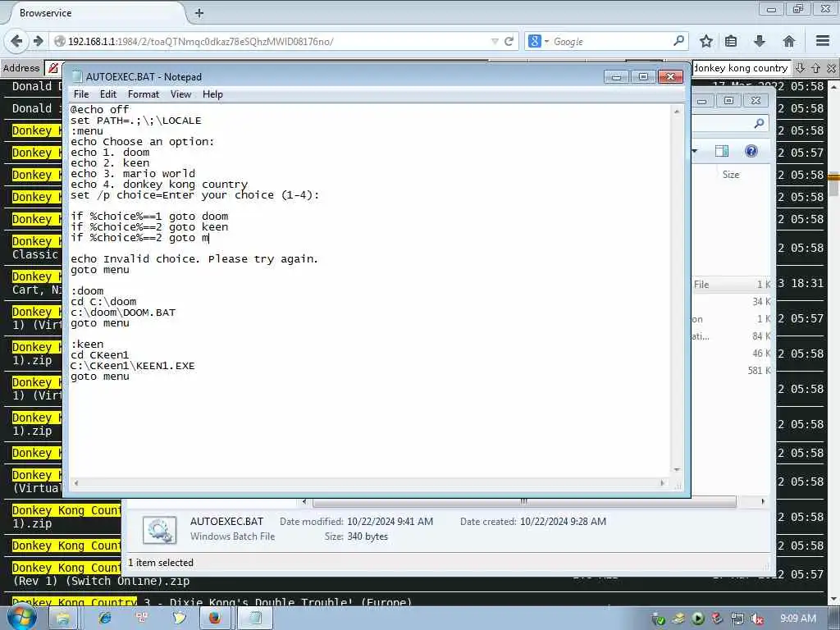This screenshot has height=630, width=840.
Task: Launch Internet Explorer from the taskbar
Action: (x=104, y=619)
